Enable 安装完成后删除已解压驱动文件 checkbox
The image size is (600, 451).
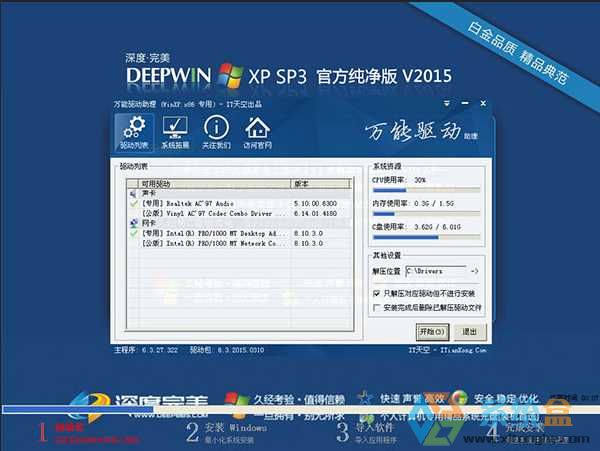pyautogui.click(x=377, y=307)
